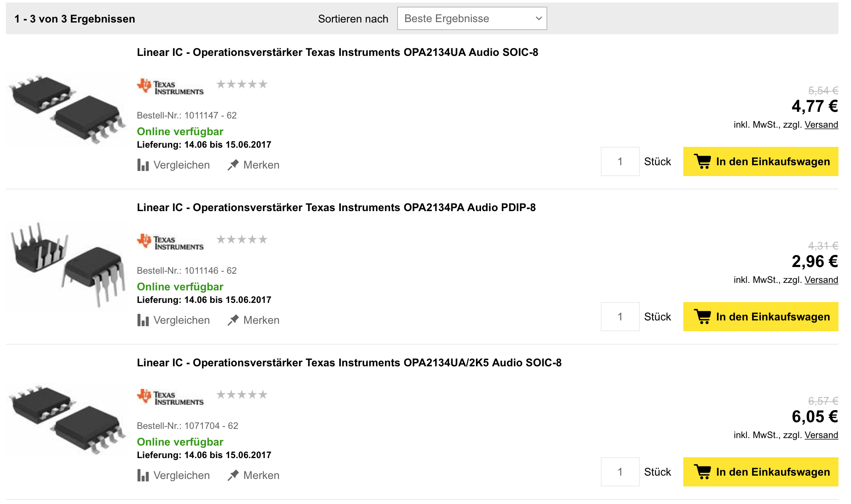Image resolution: width=851 pixels, height=504 pixels.
Task: Click Vergleichen bar-chart icon for item 1071704
Action: pyautogui.click(x=143, y=475)
